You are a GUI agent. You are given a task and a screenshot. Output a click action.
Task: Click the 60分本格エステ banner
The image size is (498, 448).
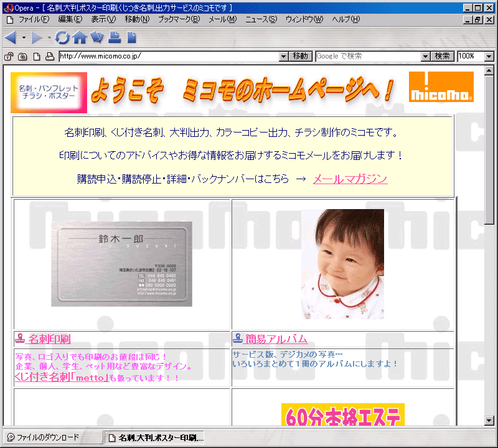(343, 414)
